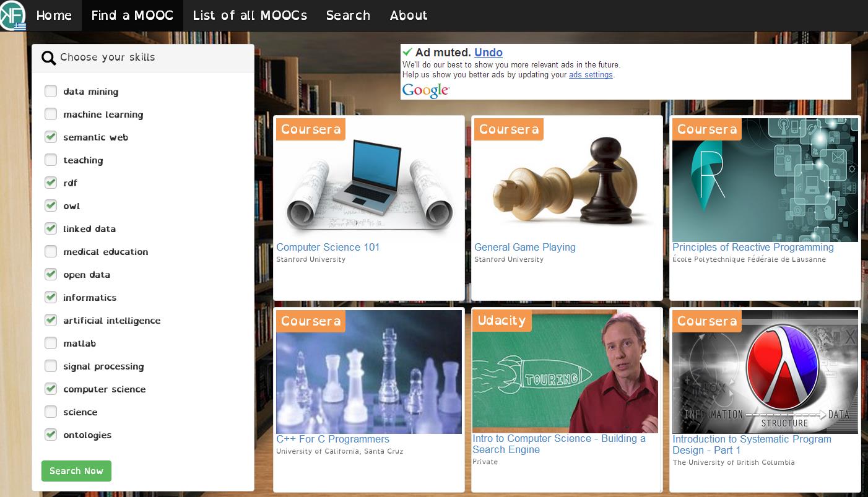Viewport: 868px width, 497px height.
Task: Check the data mining skill
Action: (51, 91)
